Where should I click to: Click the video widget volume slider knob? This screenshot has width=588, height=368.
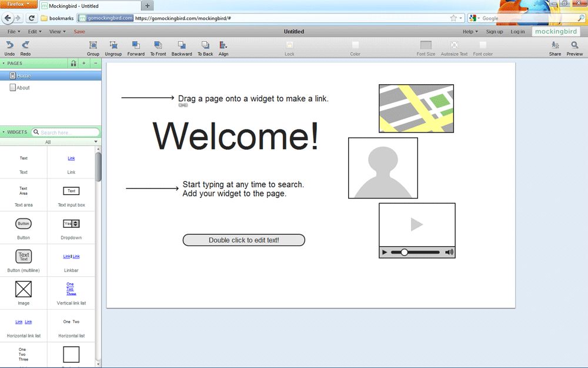(x=405, y=253)
